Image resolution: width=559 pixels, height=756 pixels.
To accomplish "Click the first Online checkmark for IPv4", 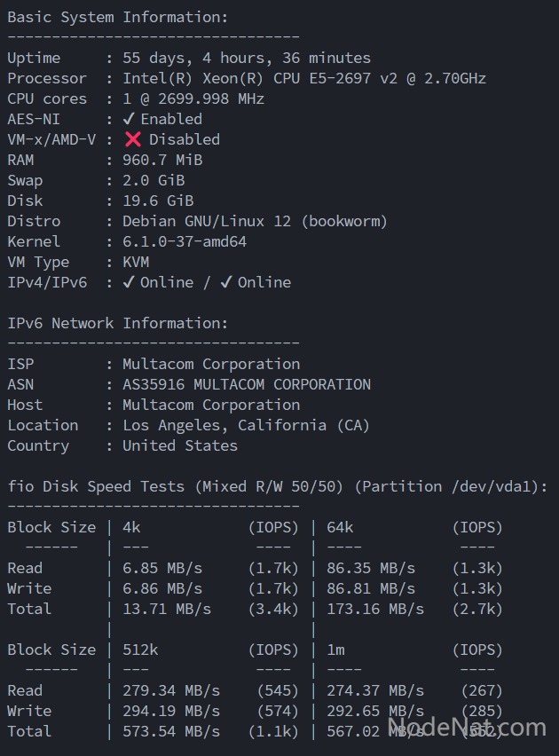I will [x=129, y=282].
